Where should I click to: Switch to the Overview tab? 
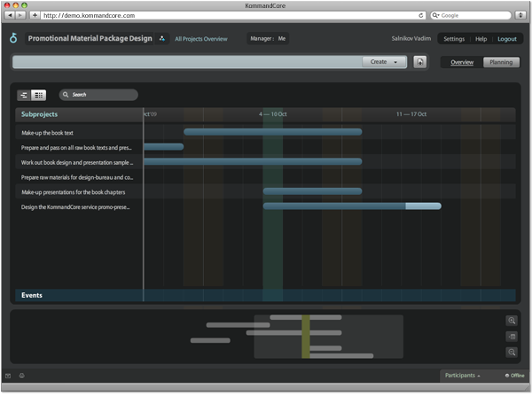pyautogui.click(x=462, y=62)
